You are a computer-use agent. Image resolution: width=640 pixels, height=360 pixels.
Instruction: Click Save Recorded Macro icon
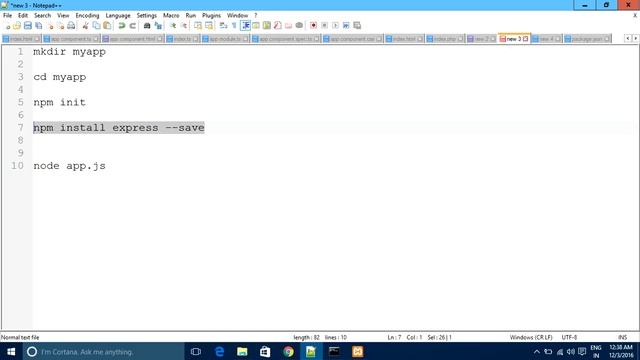(357, 26)
